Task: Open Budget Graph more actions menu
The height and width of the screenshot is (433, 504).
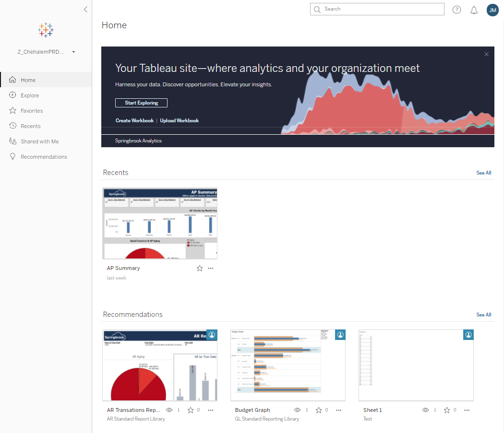Action: pyautogui.click(x=338, y=410)
